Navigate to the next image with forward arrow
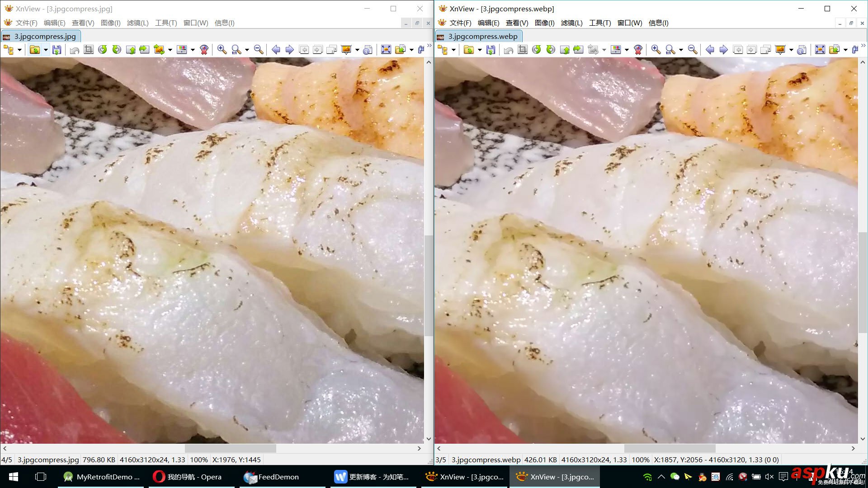The image size is (868, 488). [x=289, y=50]
